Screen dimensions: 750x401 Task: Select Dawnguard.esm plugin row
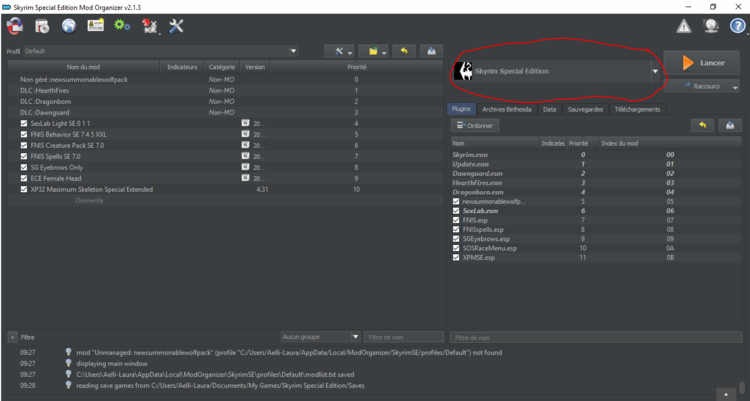pyautogui.click(x=596, y=173)
